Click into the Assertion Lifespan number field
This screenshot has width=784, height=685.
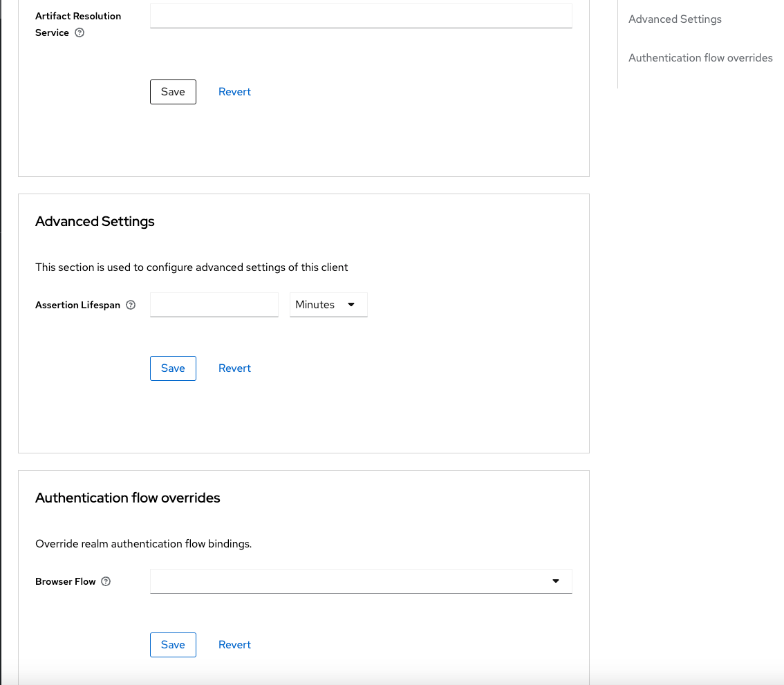214,305
